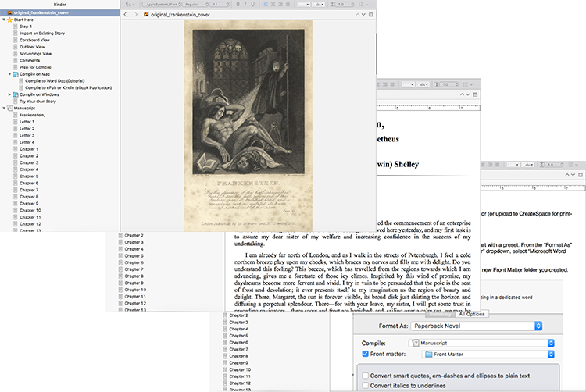Apply italic formatting in the front window toolbar
586x392 pixels.
click(x=245, y=5)
